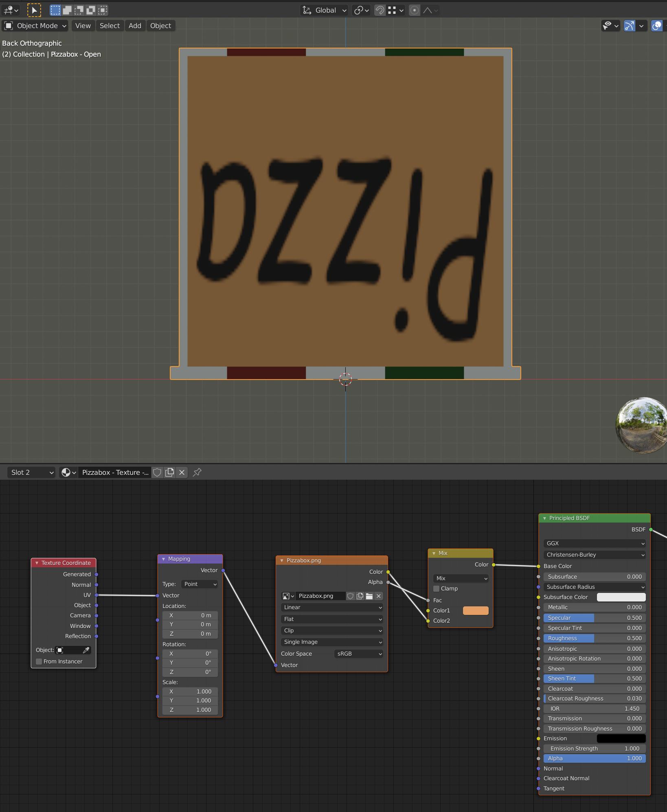Collapse the Principled BSDF node
This screenshot has width=667, height=812.
pos(544,518)
